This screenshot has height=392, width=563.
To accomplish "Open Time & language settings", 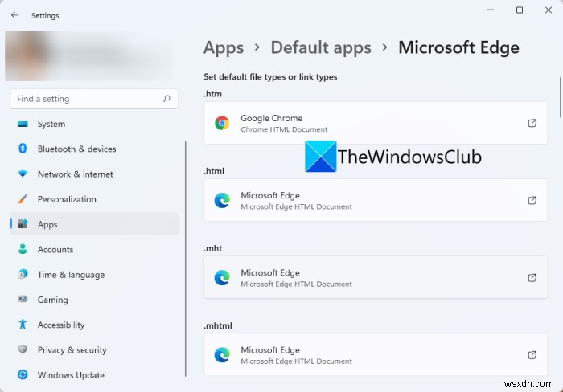I will 94,275.
